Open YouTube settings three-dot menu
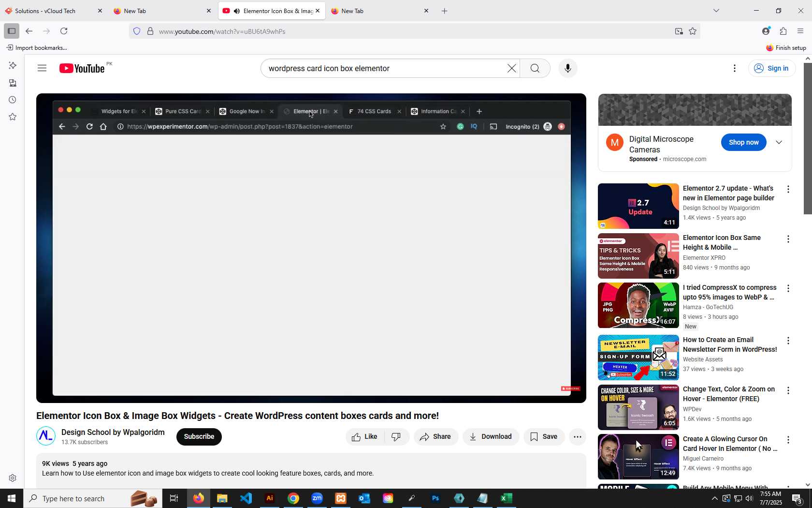 (x=735, y=68)
